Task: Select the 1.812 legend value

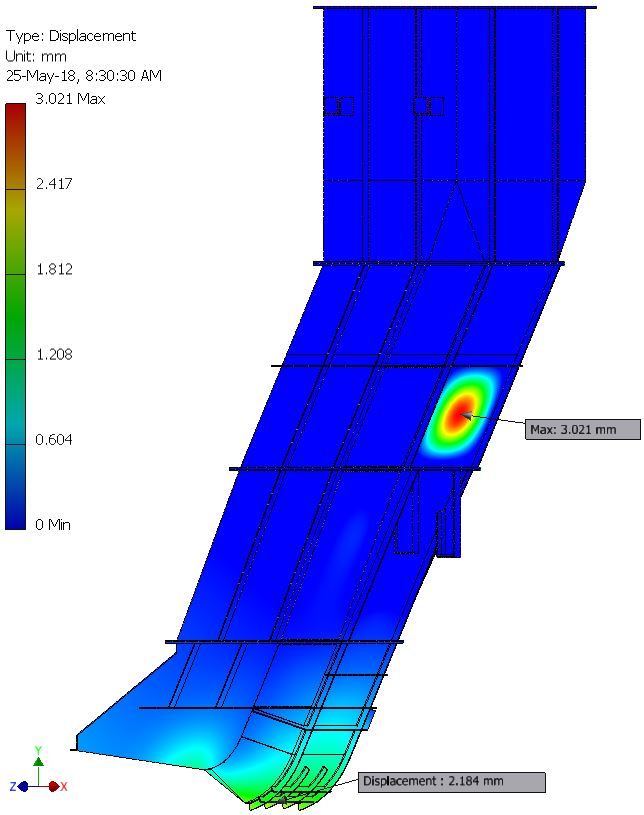Action: (x=54, y=269)
